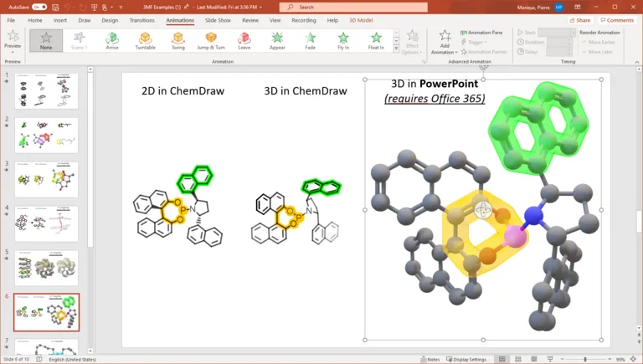The height and width of the screenshot is (364, 643).
Task: Expand the animation gallery More arrow
Action: 396,49
